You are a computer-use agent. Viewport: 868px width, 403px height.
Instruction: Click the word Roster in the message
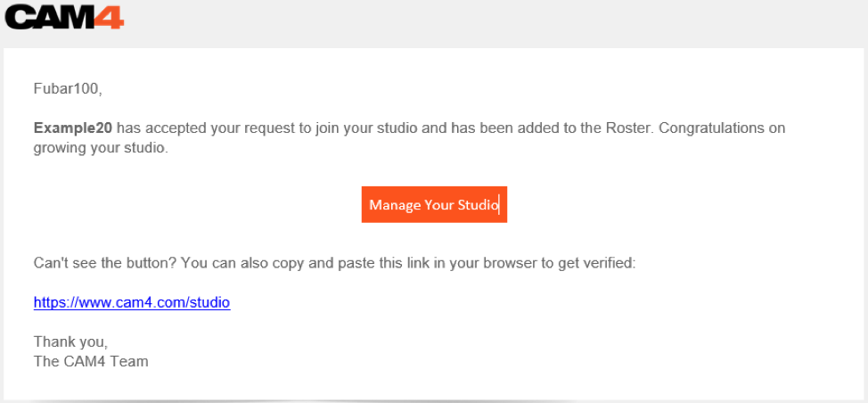[631, 127]
